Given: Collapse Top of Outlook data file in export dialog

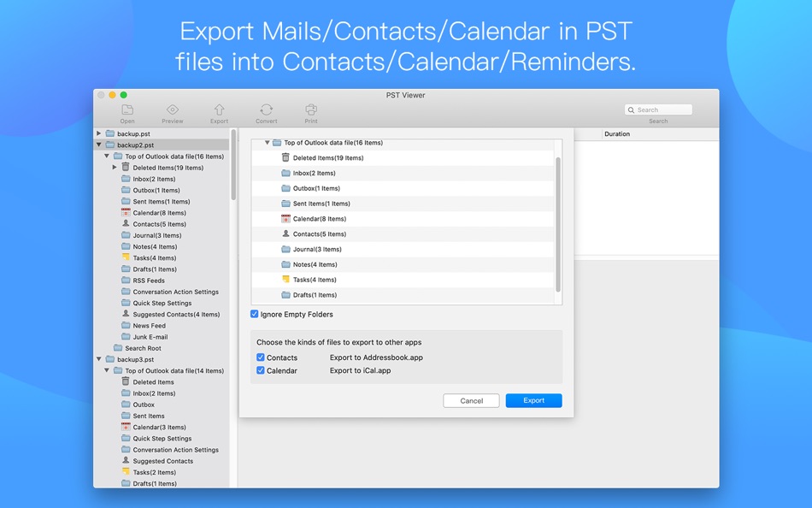Looking at the screenshot, I should point(268,143).
